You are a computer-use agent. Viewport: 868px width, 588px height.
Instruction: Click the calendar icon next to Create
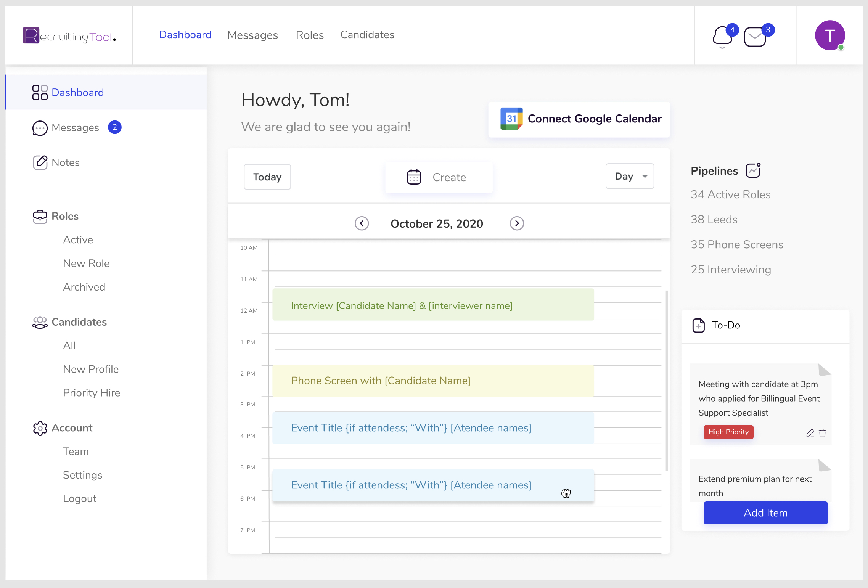click(x=414, y=177)
